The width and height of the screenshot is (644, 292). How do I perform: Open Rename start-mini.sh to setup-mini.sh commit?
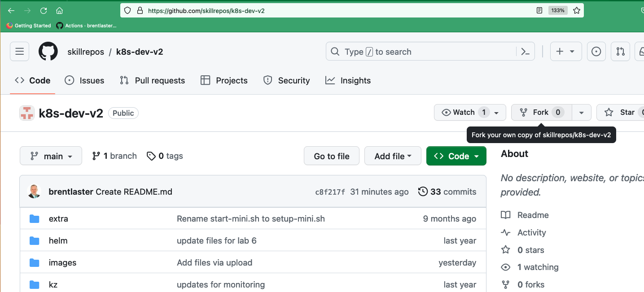(251, 218)
